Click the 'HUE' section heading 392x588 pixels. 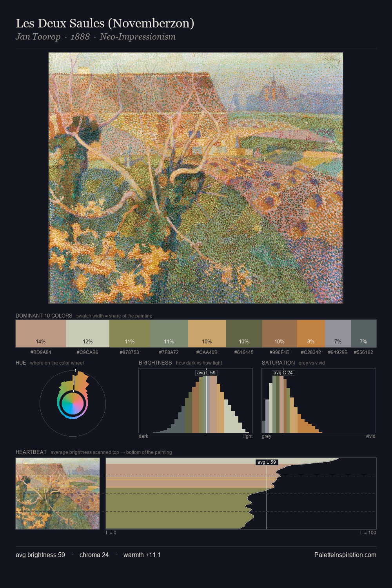(21, 363)
